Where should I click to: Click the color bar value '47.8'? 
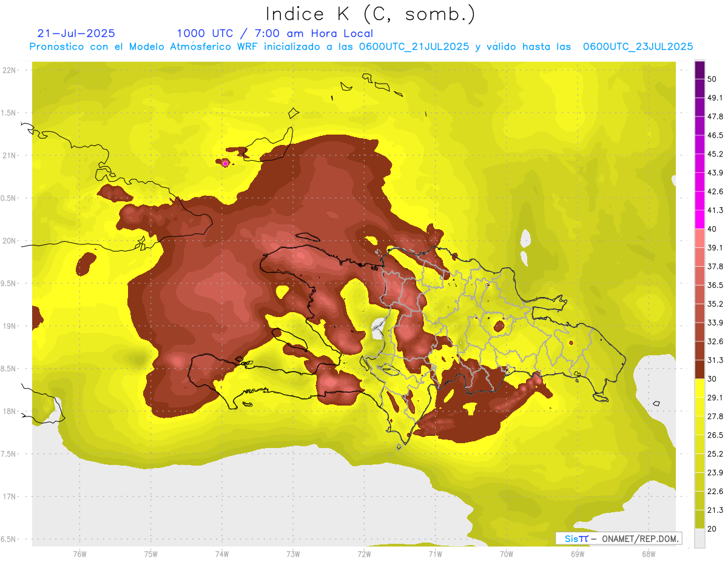[715, 116]
